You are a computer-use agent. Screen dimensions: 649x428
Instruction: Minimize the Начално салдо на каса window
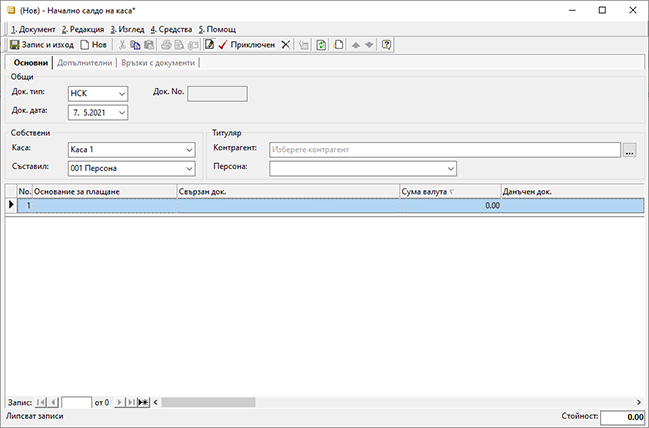point(572,10)
